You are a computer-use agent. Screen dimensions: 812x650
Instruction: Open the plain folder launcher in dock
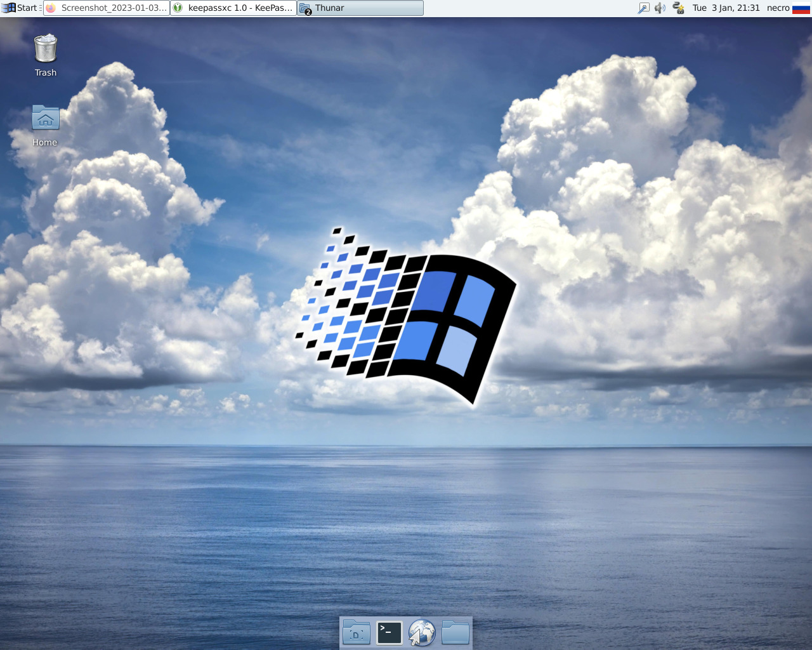[x=455, y=632]
